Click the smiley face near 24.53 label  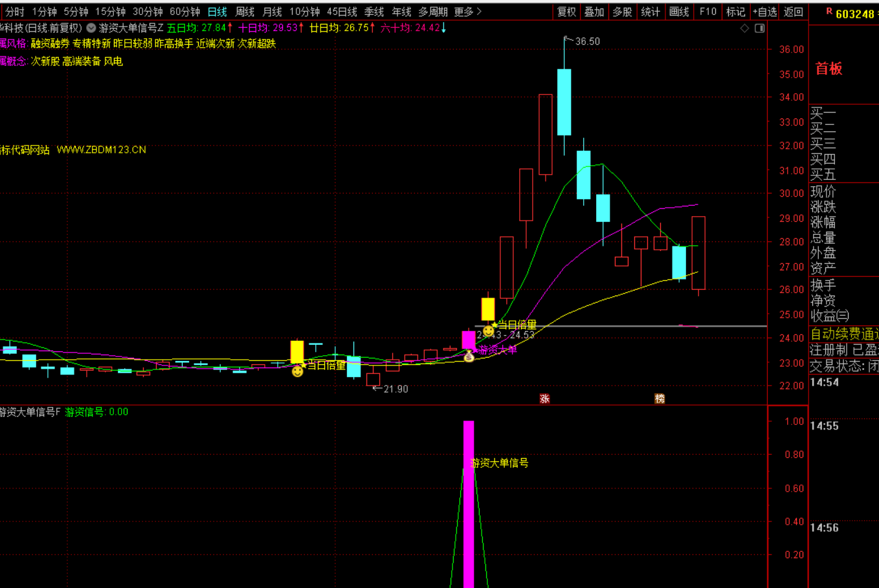(488, 331)
